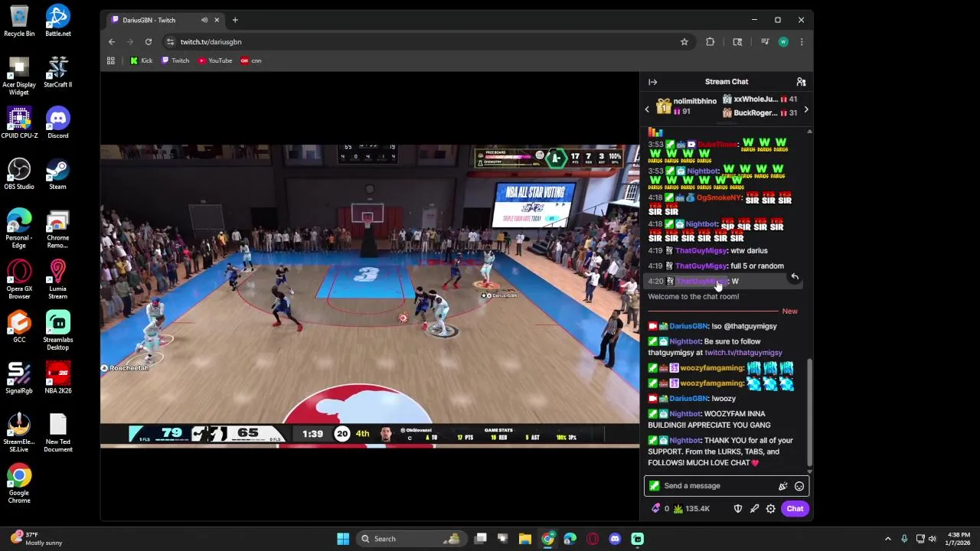
Task: Show previous gift leaderboard entries
Action: pos(647,109)
